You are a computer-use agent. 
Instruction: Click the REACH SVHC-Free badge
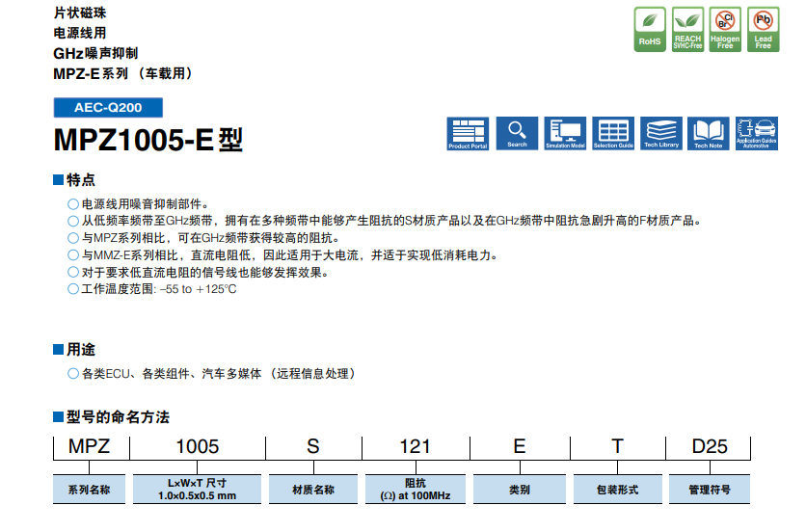(687, 29)
